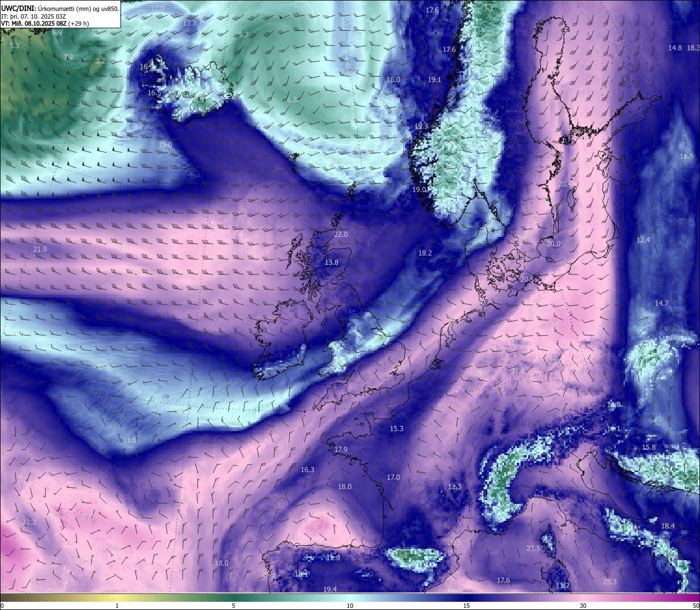Click the 14.7 value label in the east
The height and width of the screenshot is (610, 700).
tap(662, 304)
